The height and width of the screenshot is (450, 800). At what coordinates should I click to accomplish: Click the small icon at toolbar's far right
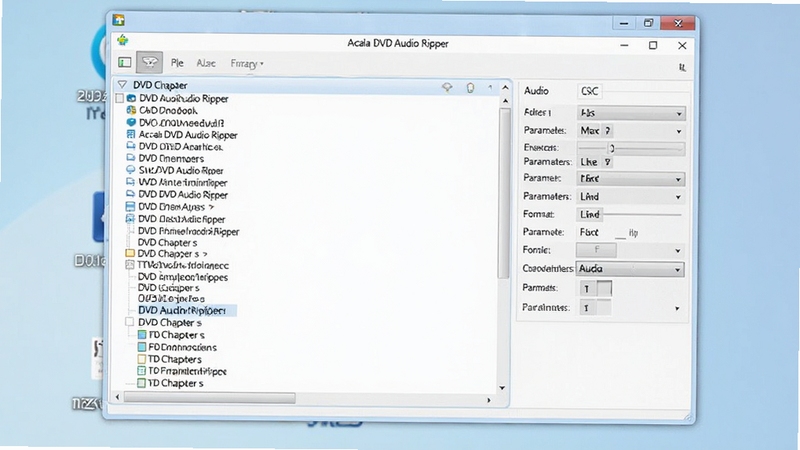pos(682,67)
